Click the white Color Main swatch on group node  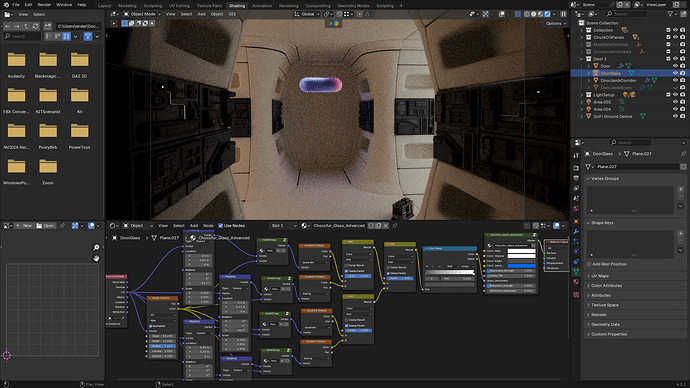coord(521,251)
